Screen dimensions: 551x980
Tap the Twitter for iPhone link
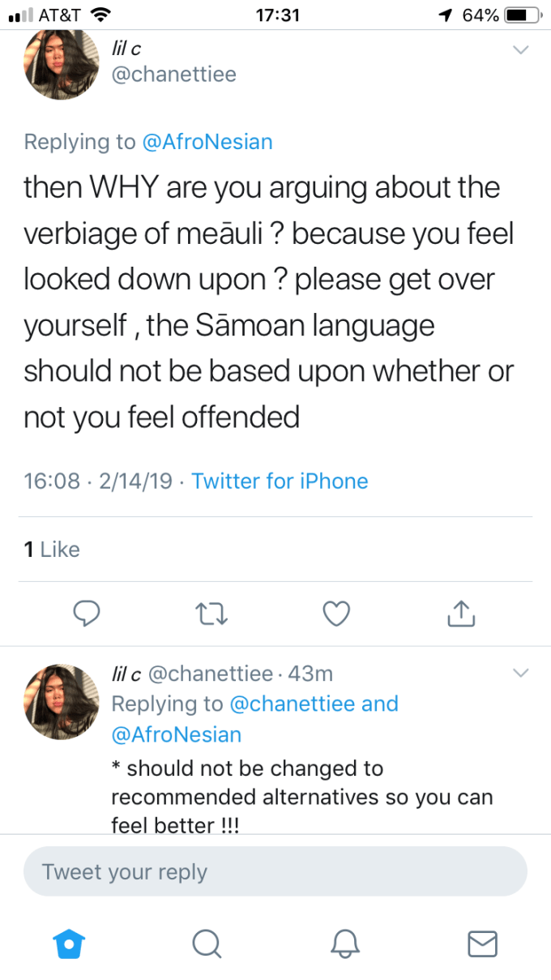tap(280, 481)
